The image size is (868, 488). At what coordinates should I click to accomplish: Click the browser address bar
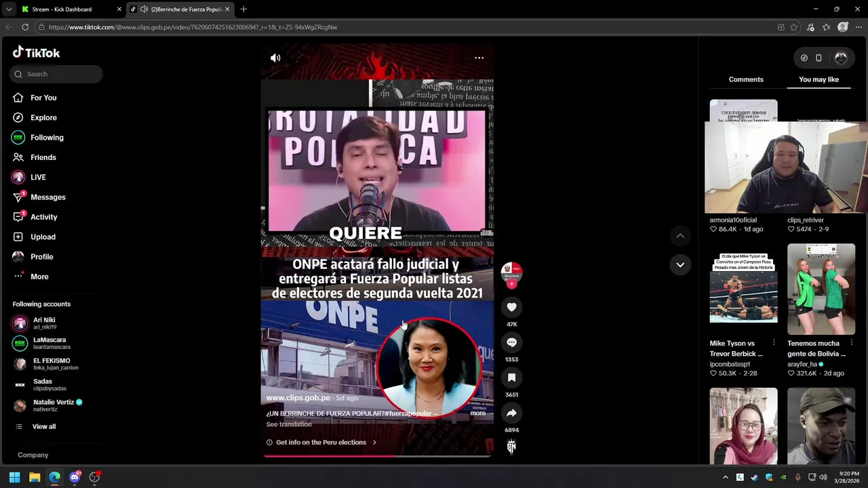point(407,27)
